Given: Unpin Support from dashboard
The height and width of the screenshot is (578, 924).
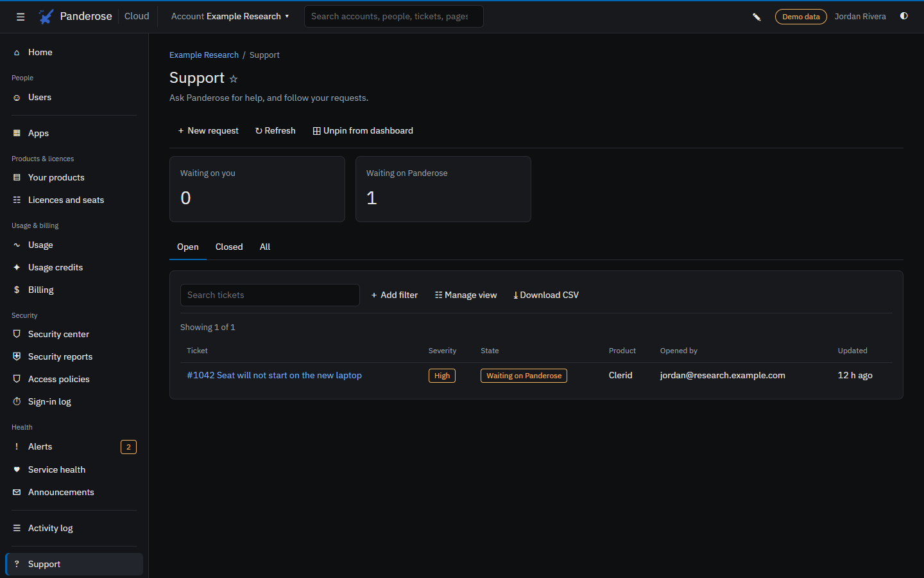Looking at the screenshot, I should tap(363, 131).
